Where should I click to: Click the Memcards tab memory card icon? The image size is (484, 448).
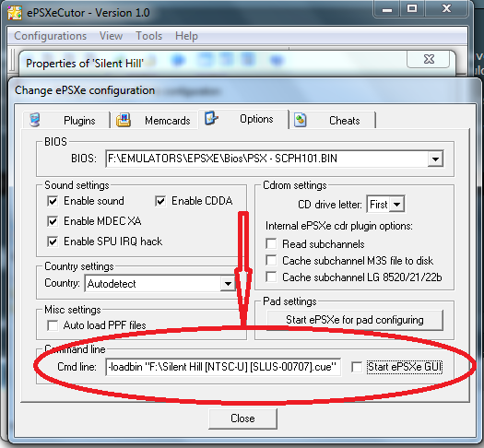tap(124, 120)
